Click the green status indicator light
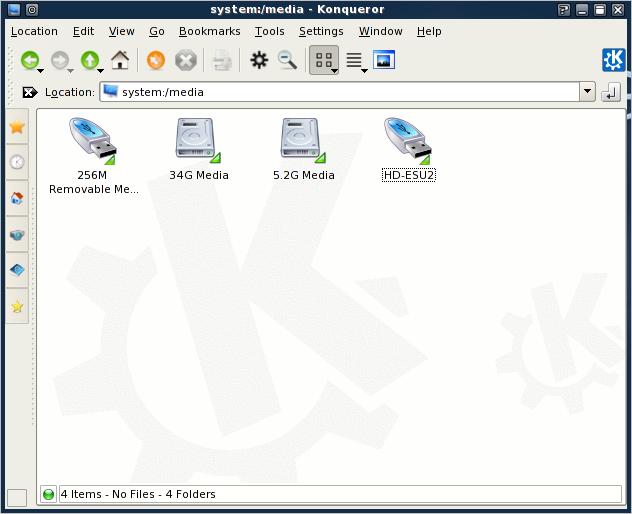This screenshot has width=632, height=514. [x=48, y=494]
